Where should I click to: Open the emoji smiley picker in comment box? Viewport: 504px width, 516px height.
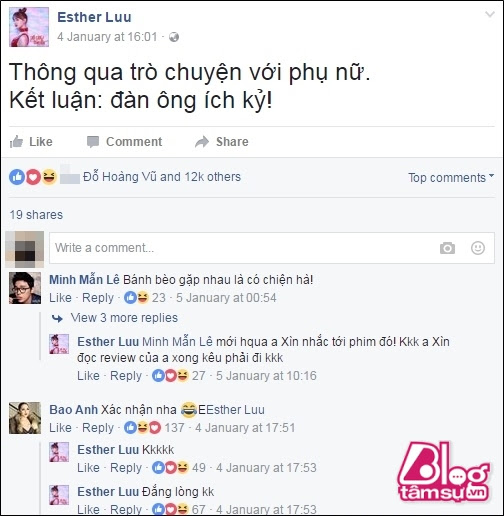tap(478, 248)
